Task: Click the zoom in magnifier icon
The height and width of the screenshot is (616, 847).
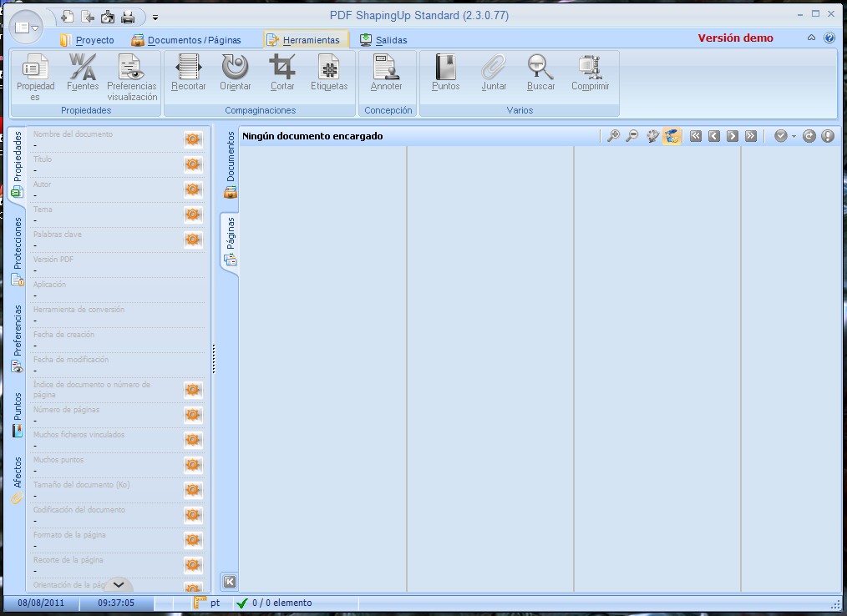Action: click(x=613, y=136)
